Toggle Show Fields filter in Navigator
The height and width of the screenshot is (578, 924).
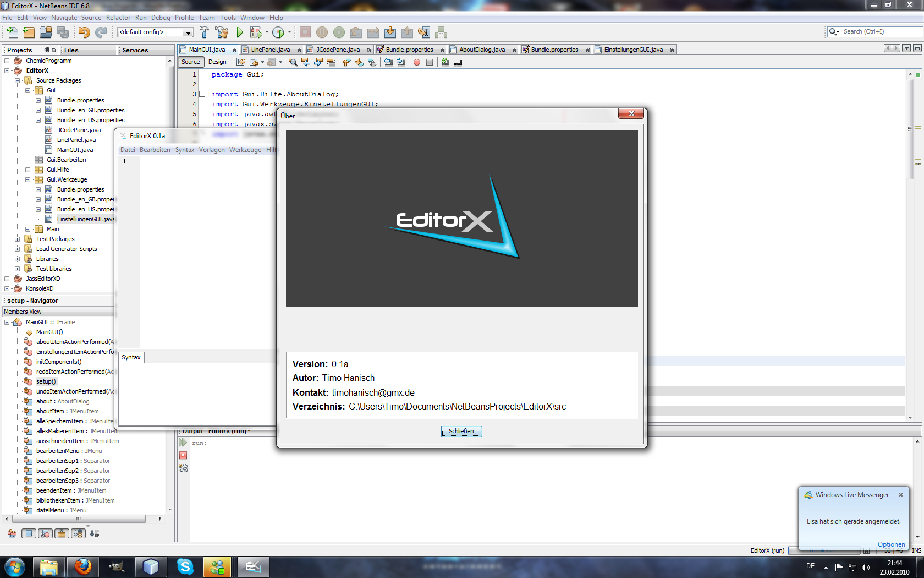click(x=29, y=533)
